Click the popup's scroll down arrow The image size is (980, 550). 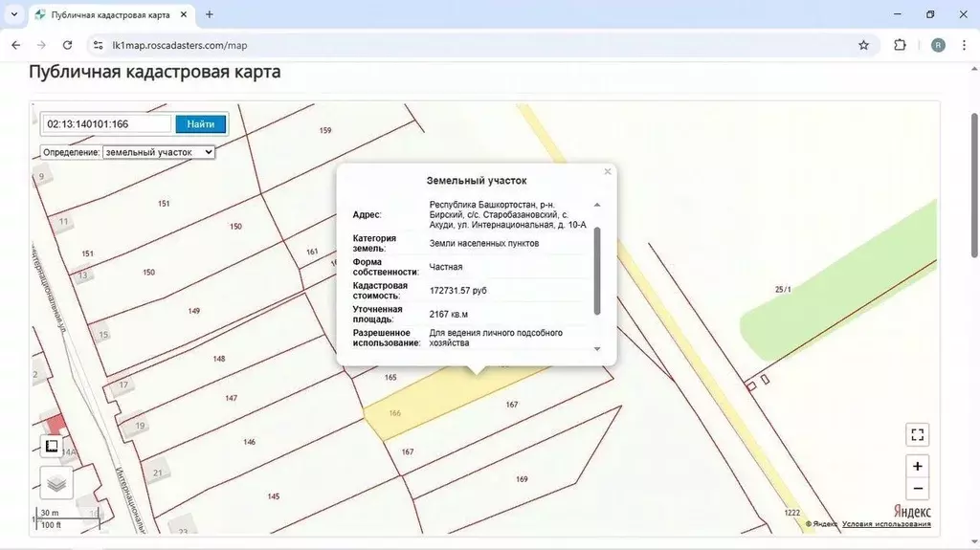pyautogui.click(x=597, y=349)
